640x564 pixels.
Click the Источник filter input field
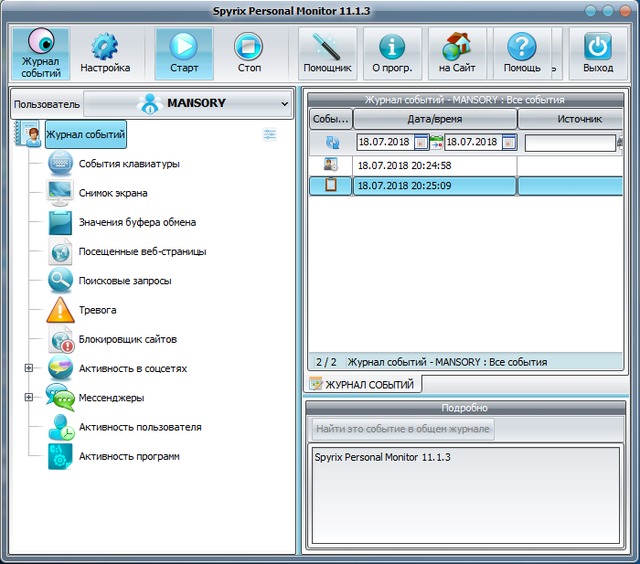[x=569, y=143]
